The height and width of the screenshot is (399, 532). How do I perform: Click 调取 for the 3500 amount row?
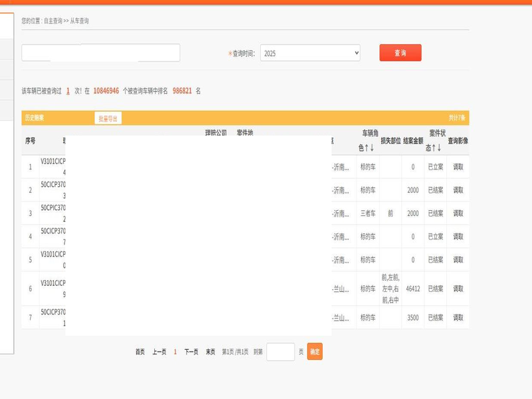click(x=458, y=318)
